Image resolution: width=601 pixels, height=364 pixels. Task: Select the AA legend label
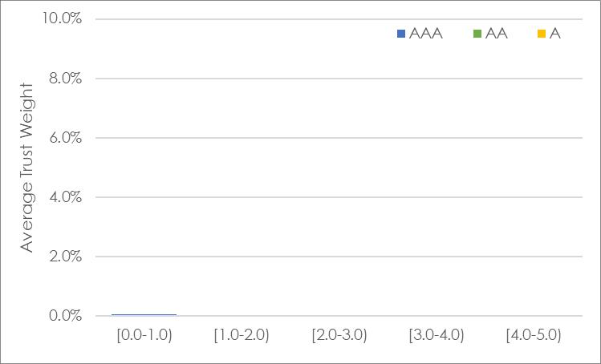(x=497, y=34)
